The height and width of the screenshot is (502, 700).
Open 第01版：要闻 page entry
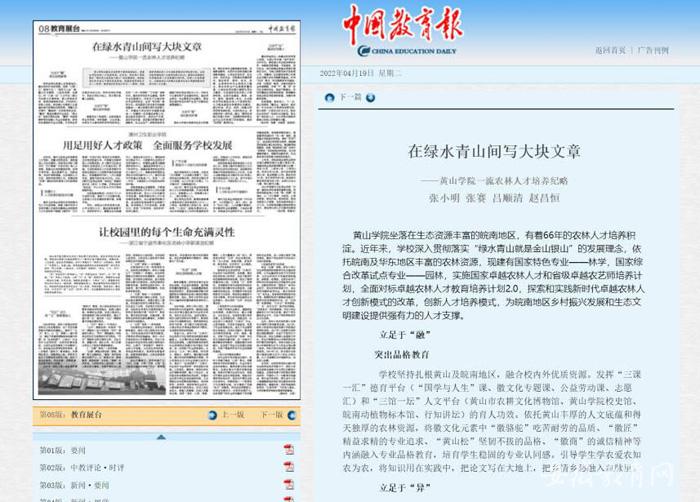coord(62,450)
